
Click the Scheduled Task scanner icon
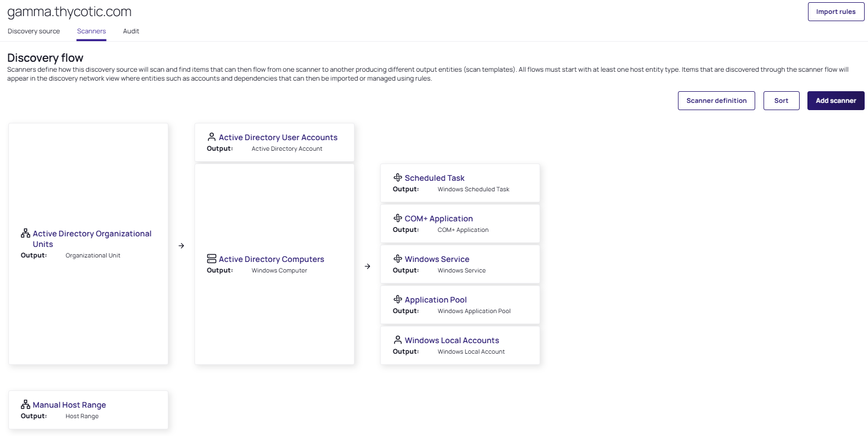click(397, 177)
